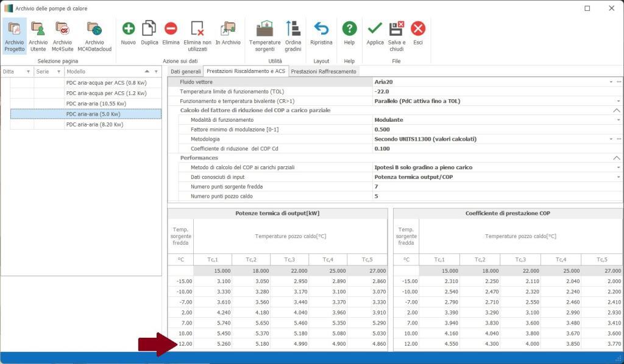Open Temperature sorgenti utility
The image size is (624, 364).
coord(264,36)
